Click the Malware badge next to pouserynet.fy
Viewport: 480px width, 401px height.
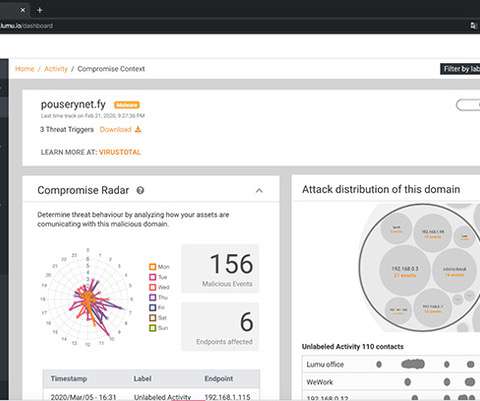tap(127, 105)
